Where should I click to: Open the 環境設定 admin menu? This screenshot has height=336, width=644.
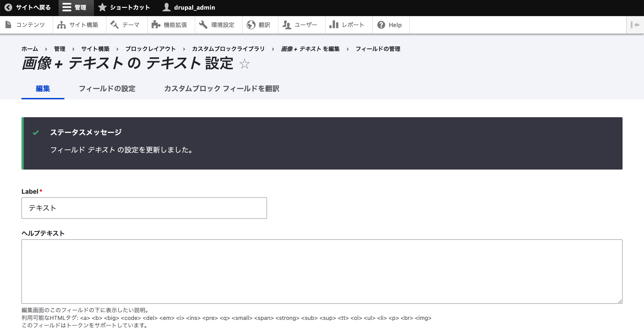(219, 25)
